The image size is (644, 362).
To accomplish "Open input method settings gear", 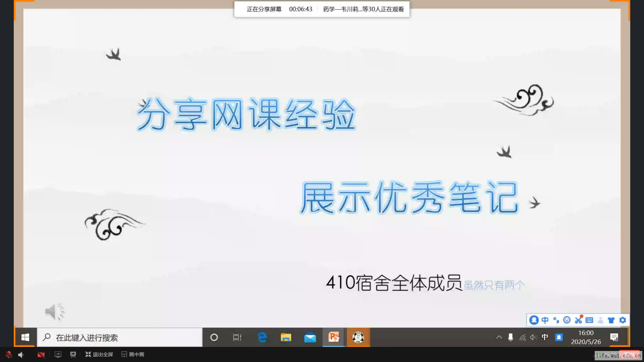I will click(623, 320).
